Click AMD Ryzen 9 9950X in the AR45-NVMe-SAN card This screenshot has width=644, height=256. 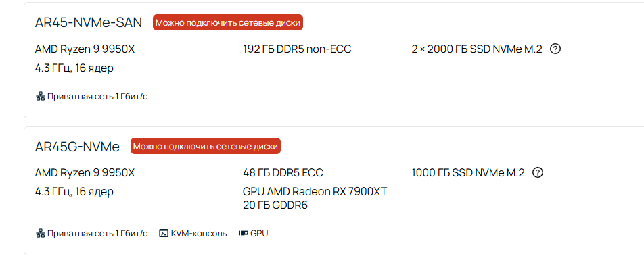coord(85,49)
